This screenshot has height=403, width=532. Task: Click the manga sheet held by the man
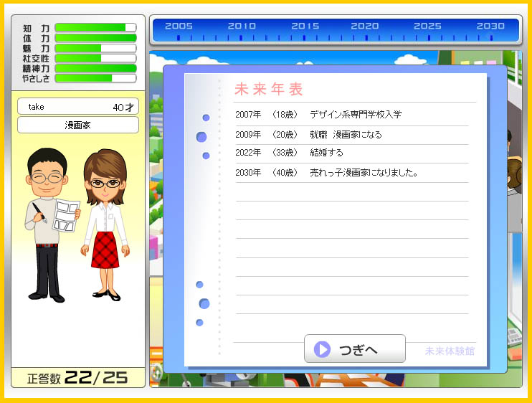pos(67,214)
